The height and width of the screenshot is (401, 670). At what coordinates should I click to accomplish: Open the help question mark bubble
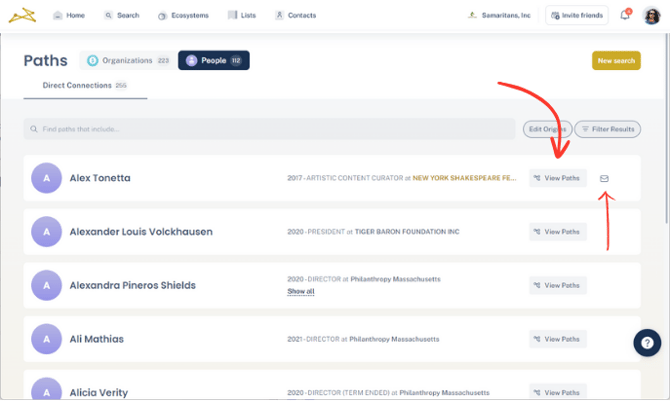[x=647, y=342]
